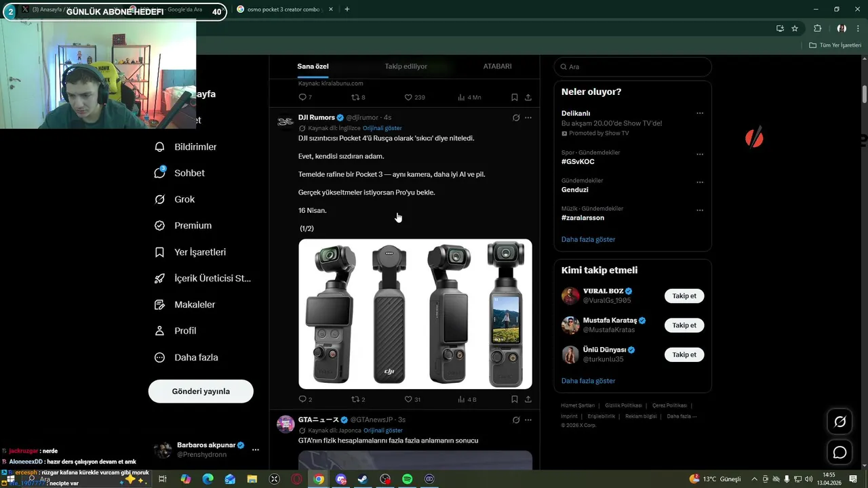The image size is (868, 488).
Task: Click the page's vertical scrollbar thumb
Action: [865, 94]
